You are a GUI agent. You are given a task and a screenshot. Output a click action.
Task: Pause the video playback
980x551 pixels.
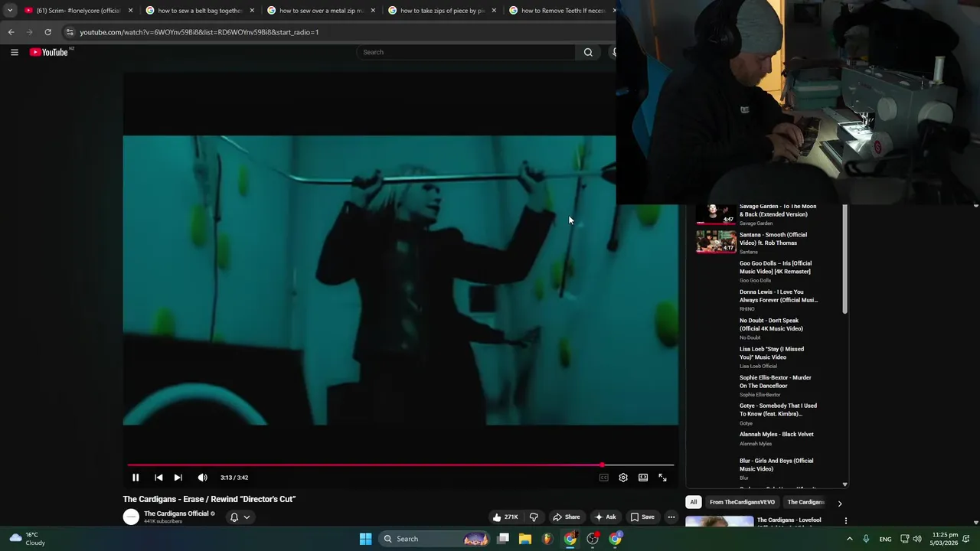tap(136, 478)
